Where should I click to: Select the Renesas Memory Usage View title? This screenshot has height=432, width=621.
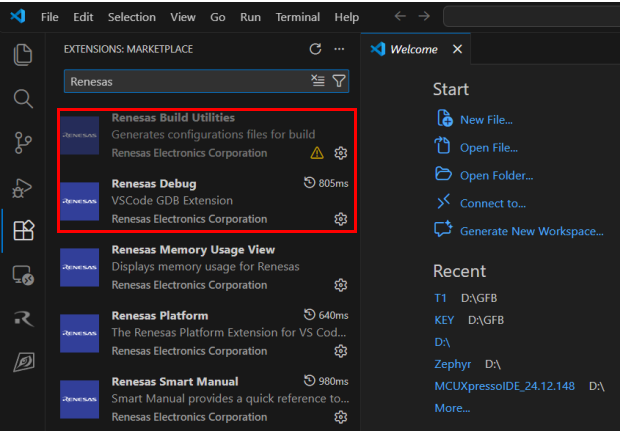193,250
